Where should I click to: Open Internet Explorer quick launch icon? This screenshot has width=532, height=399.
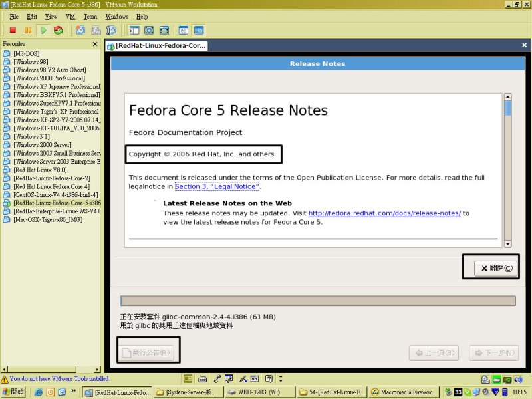tap(39, 392)
